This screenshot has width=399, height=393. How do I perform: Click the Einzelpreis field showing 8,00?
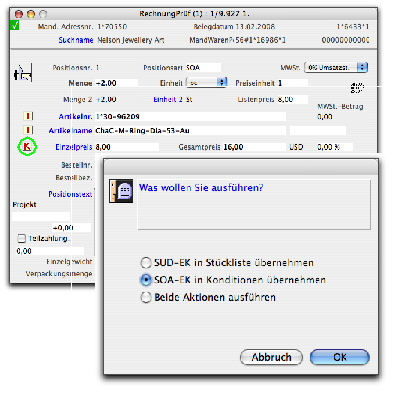coord(127,147)
